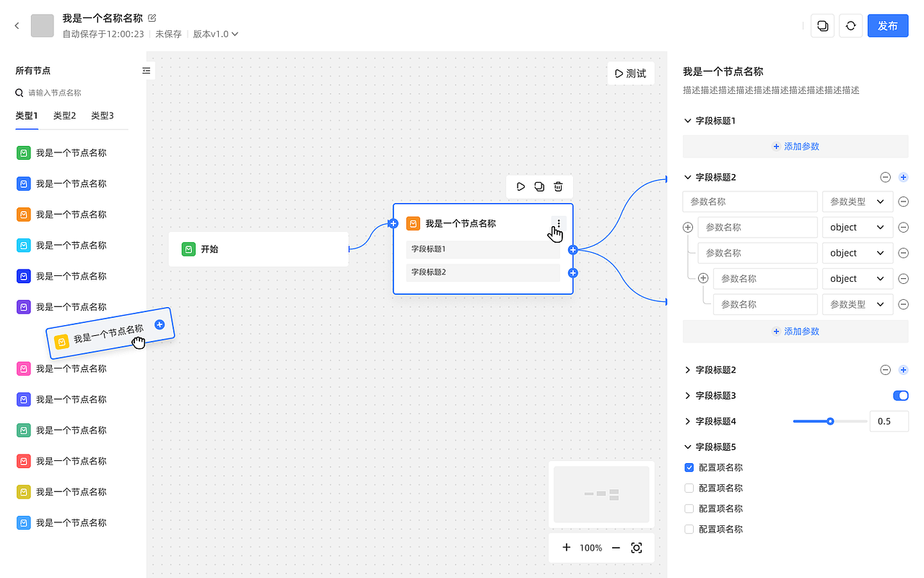Click 参数名称 input in the top parameter row
Image resolution: width=924 pixels, height=578 pixels.
click(749, 202)
